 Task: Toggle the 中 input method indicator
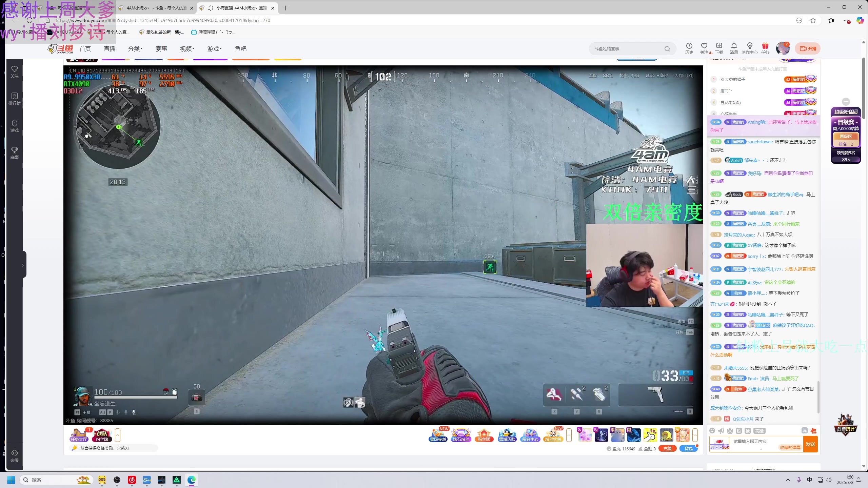(809, 480)
